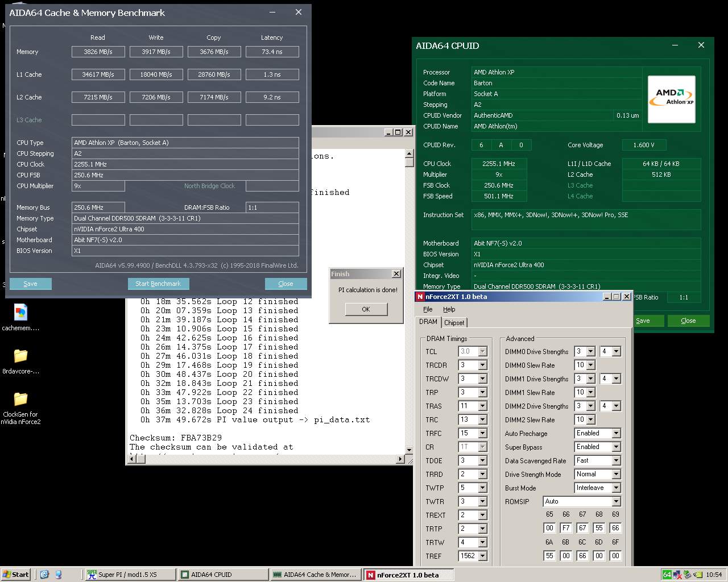Click the AMD Athlon XP logo in CPUID
This screenshot has width=728, height=582.
pyautogui.click(x=672, y=99)
